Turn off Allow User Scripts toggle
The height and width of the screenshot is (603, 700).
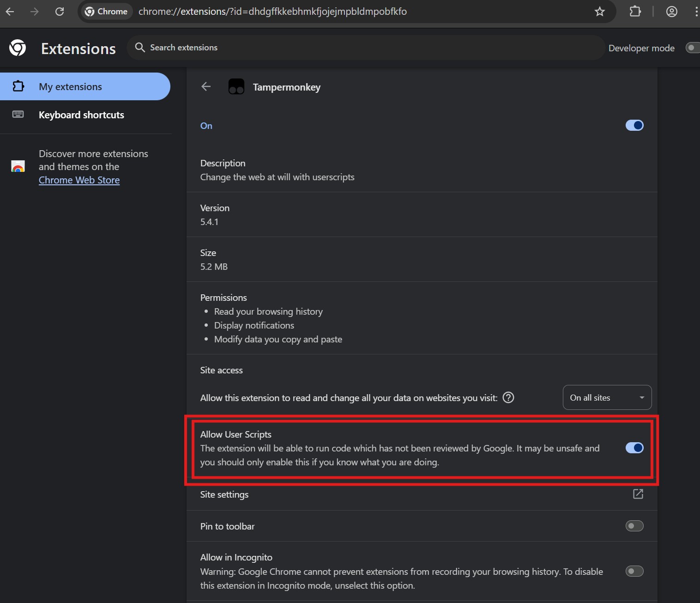pyautogui.click(x=634, y=448)
